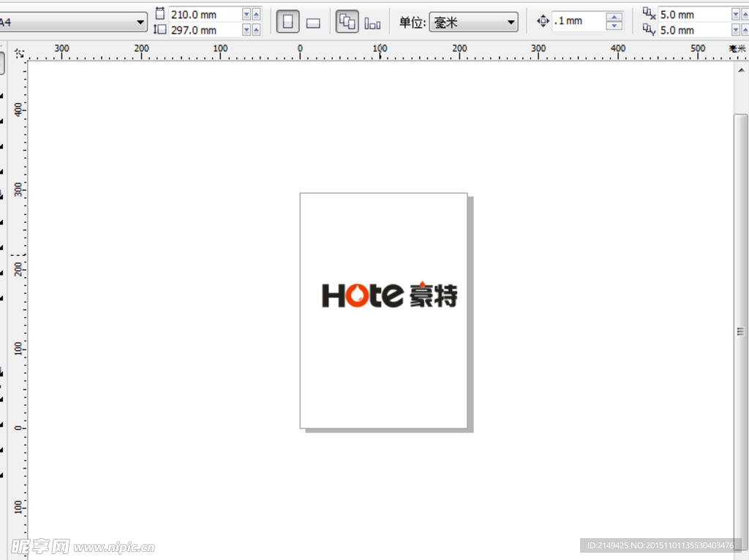
Task: Edit duplicate distance Y 5.0 mm field
Action: pyautogui.click(x=694, y=30)
